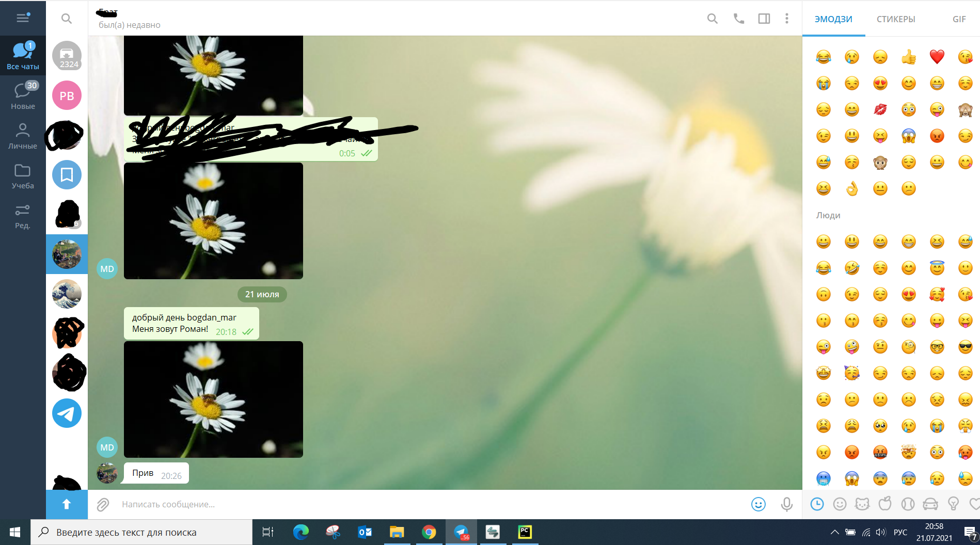Open the three-dot chat options menu
The height and width of the screenshot is (545, 980).
click(787, 19)
